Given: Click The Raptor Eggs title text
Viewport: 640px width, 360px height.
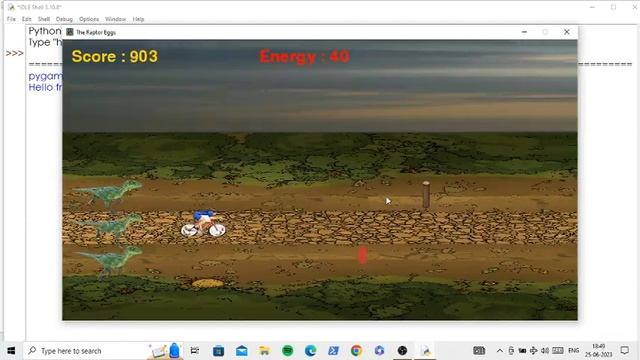Looking at the screenshot, I should tap(96, 32).
